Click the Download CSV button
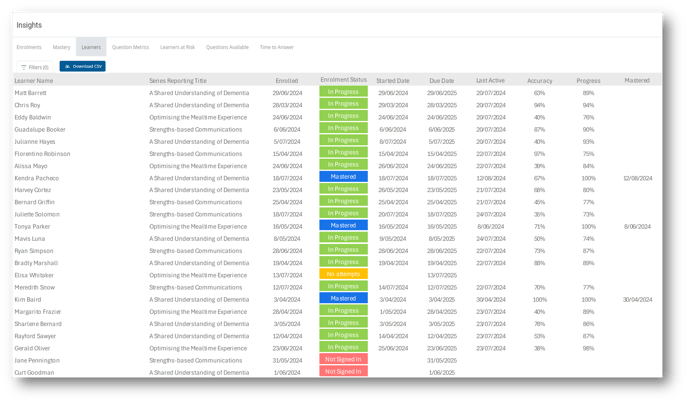The height and width of the screenshot is (403, 688). [x=82, y=67]
